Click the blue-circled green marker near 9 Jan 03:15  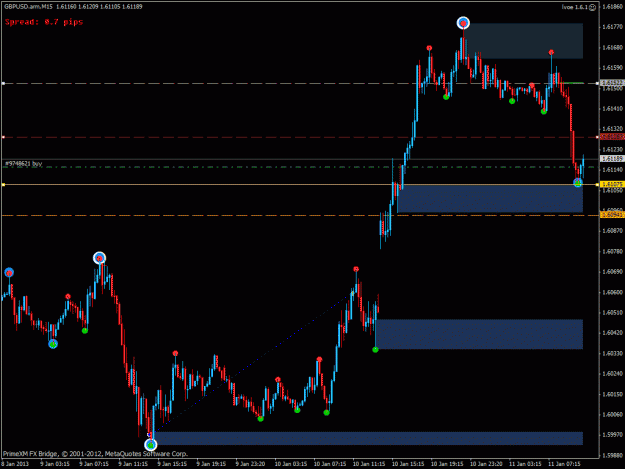pyautogui.click(x=53, y=344)
